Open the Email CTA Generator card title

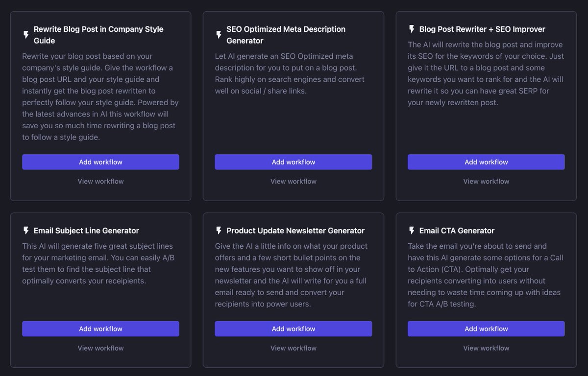click(x=457, y=231)
